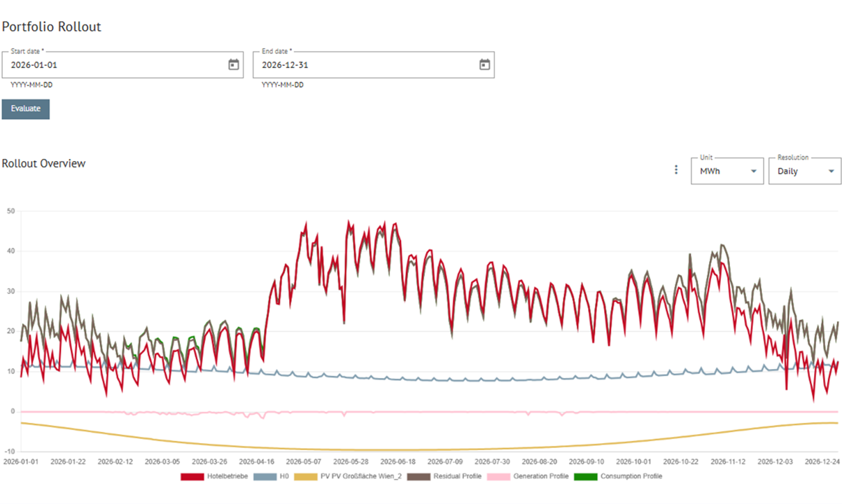Hide the Hotelbetriebe series in the legend
The image size is (842, 504).
point(229,476)
